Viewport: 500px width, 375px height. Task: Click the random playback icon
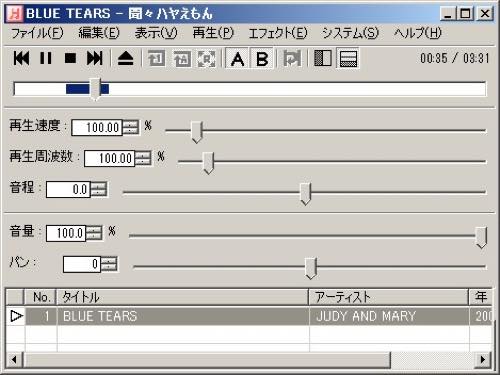click(x=207, y=59)
